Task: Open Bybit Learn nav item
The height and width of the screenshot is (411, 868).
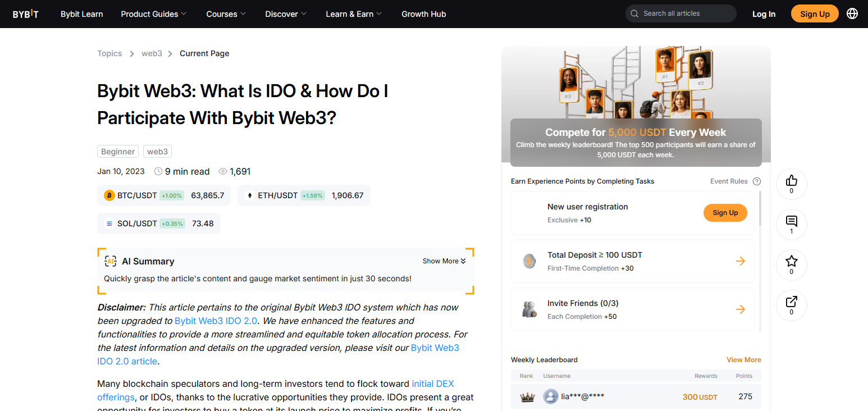Action: tap(82, 14)
